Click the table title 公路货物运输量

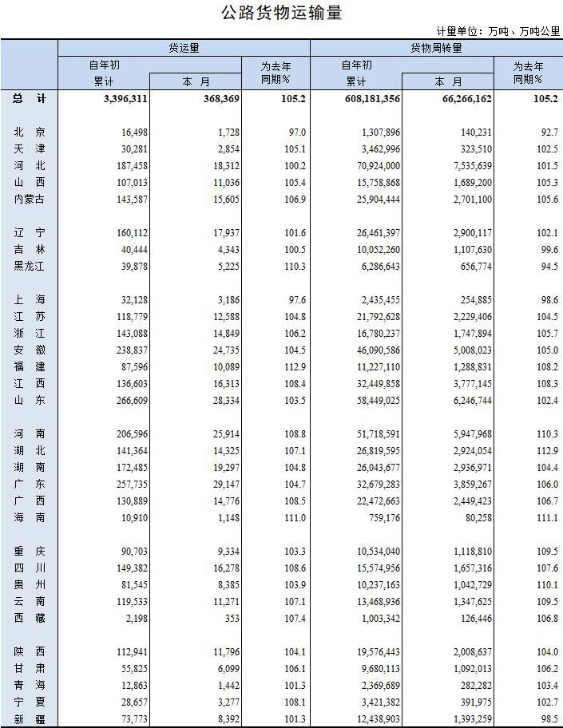pos(281,14)
